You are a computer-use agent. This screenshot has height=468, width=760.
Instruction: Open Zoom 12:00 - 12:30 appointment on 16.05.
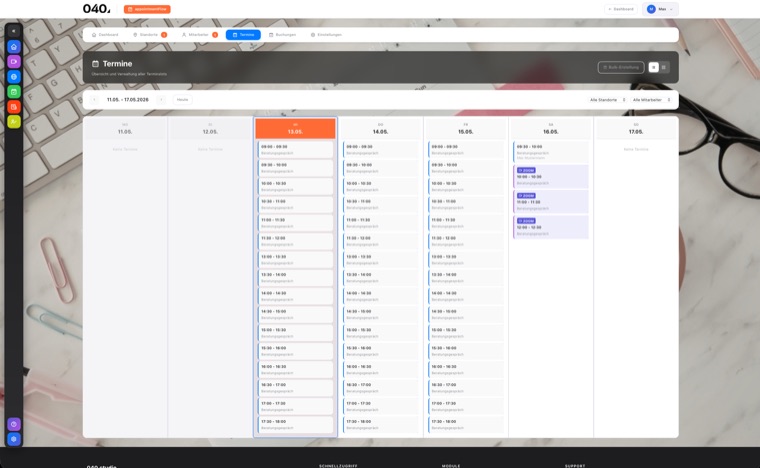click(551, 227)
